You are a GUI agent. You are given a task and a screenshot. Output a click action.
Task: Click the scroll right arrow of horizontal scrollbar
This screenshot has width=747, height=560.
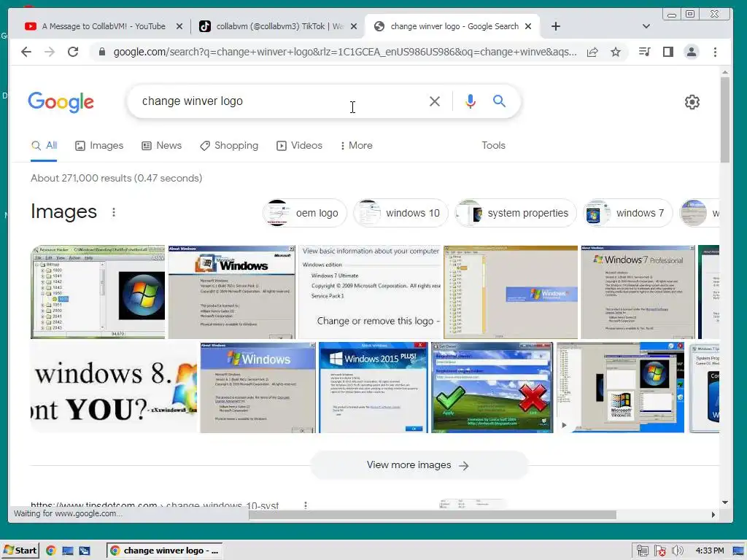pos(713,514)
